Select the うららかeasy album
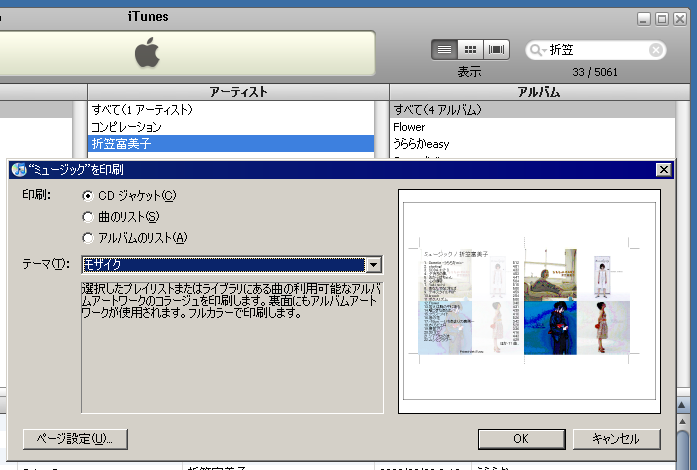This screenshot has height=470, width=697. (x=533, y=144)
